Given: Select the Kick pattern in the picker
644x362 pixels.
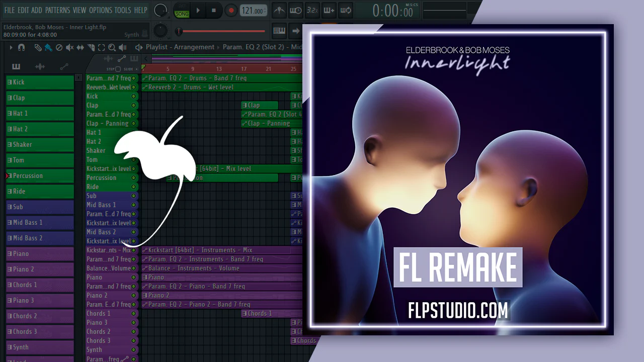Looking at the screenshot, I should pyautogui.click(x=40, y=82).
